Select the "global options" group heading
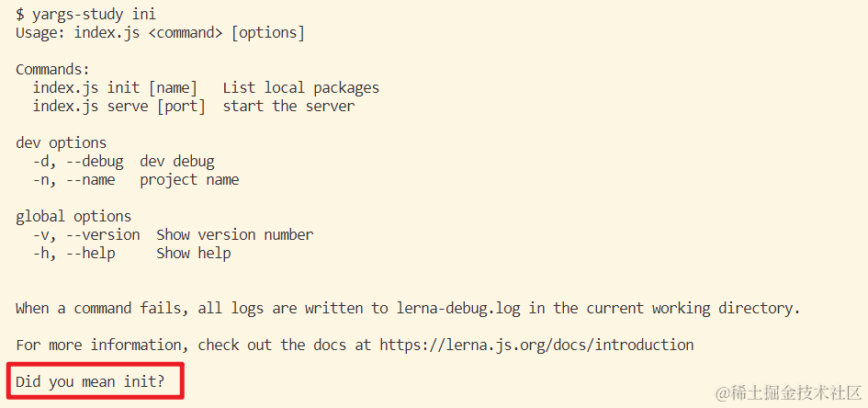868x408 pixels. click(x=73, y=216)
